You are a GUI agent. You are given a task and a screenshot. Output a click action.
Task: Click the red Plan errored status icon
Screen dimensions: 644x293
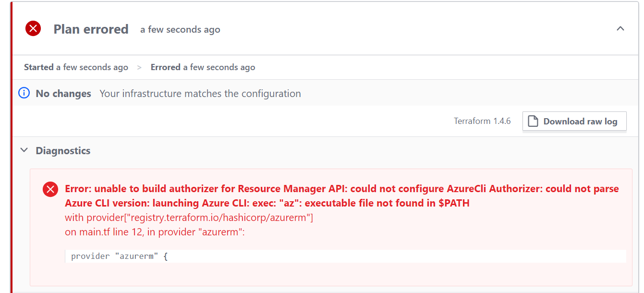33,29
